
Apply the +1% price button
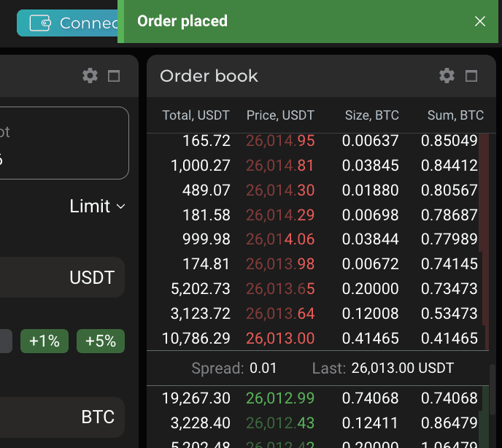point(45,341)
